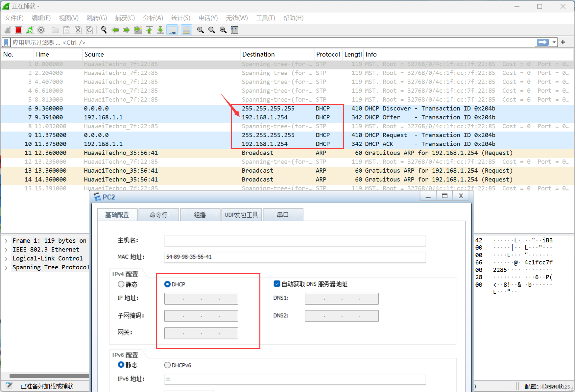Sort packets by the Source column header
The height and width of the screenshot is (392, 575).
[161, 54]
